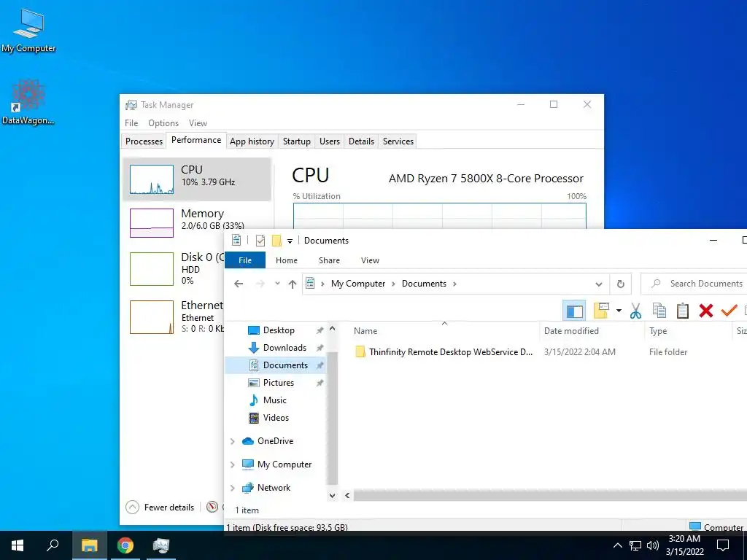Screen dimensions: 747x560
Task: Switch to the Details tab
Action: (361, 141)
